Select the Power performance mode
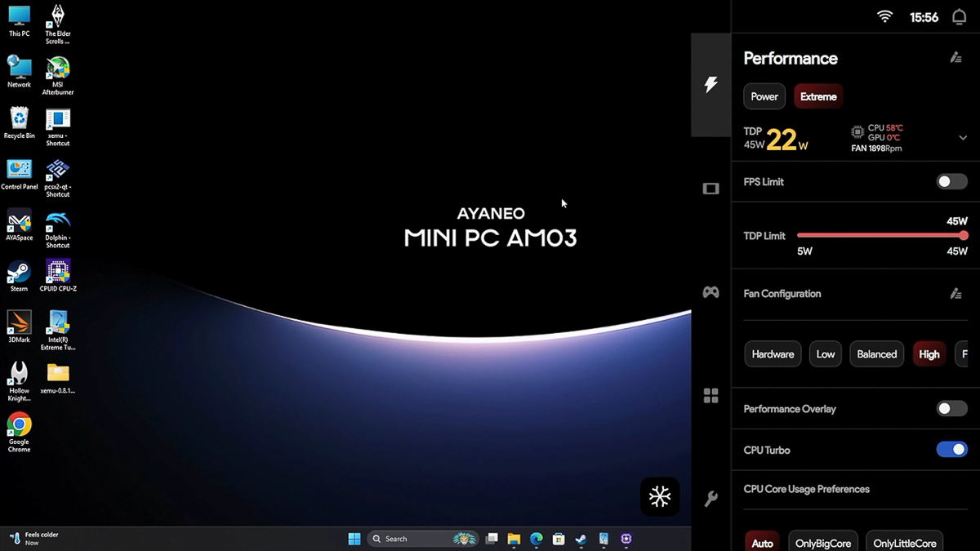980x551 pixels. click(764, 96)
